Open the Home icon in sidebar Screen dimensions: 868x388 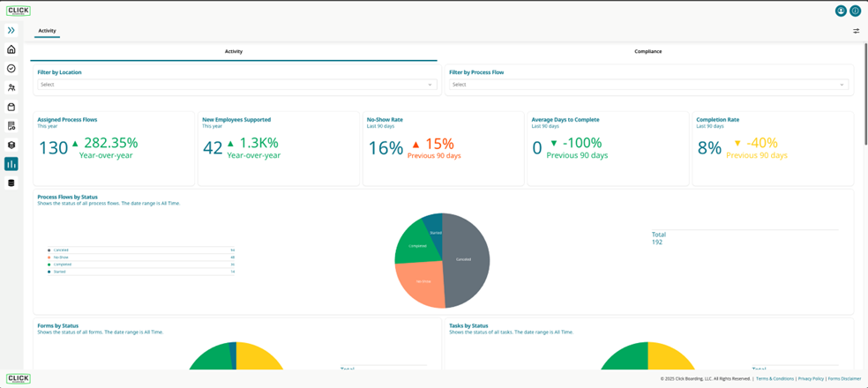[x=11, y=49]
